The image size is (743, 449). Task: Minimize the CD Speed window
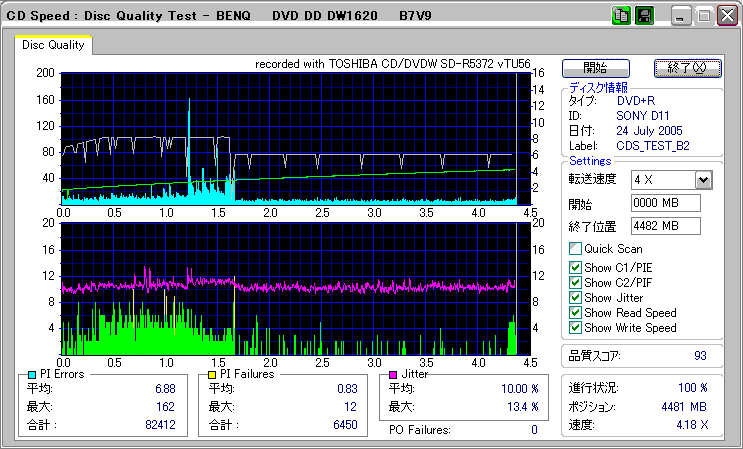pyautogui.click(x=681, y=16)
